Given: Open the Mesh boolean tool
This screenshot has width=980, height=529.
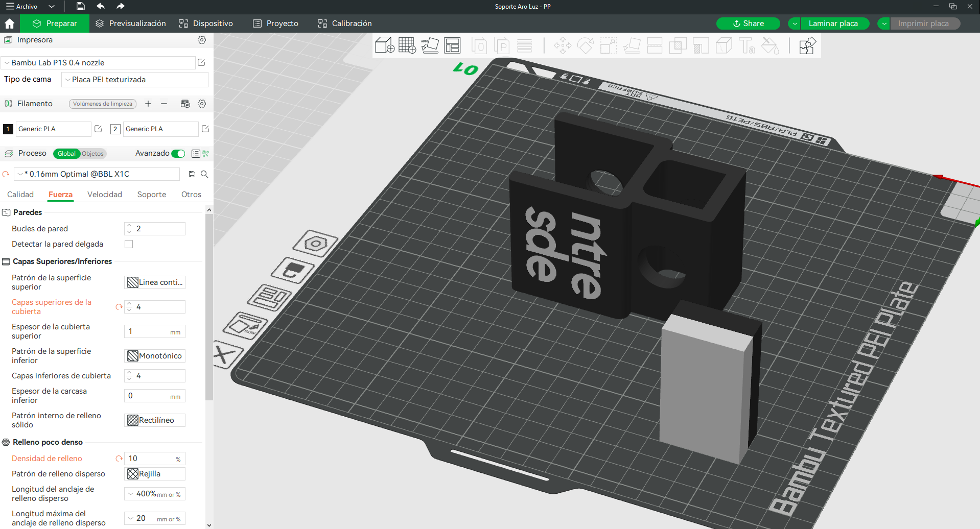Looking at the screenshot, I should [678, 45].
